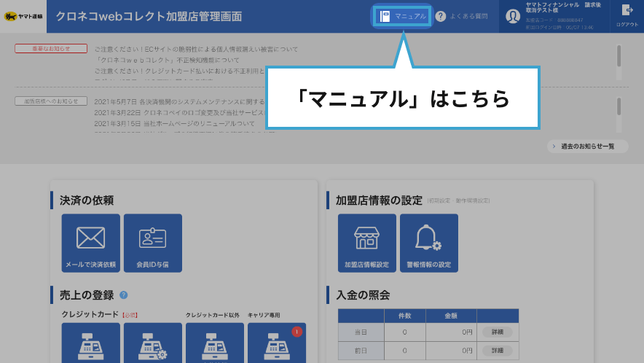
Task: Click the 当日 row 0円 amount cell
Action: [451, 332]
